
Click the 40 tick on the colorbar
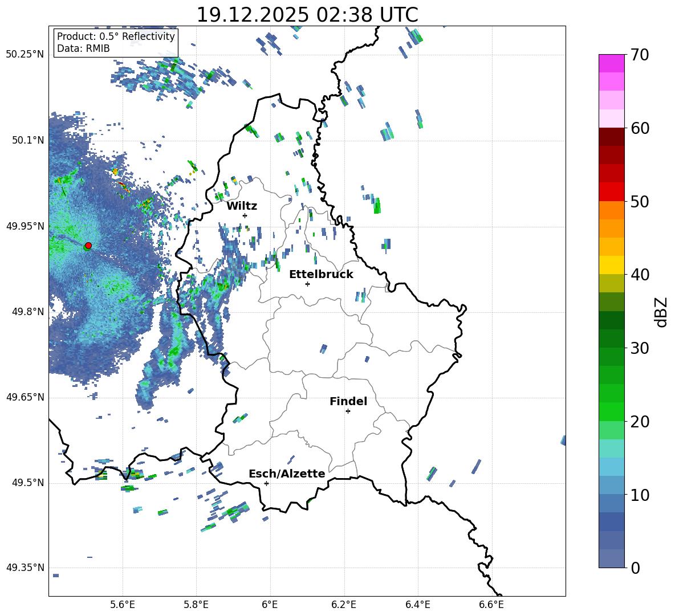pos(640,275)
